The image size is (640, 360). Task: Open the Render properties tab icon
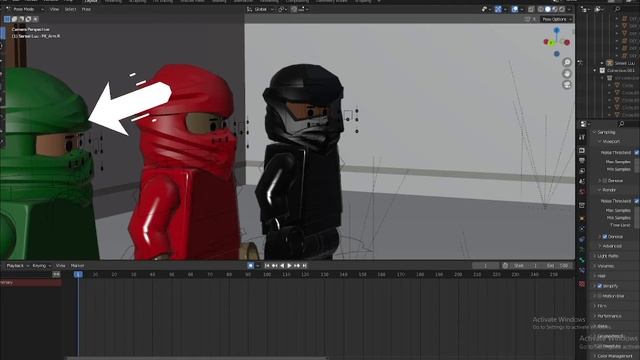tap(582, 151)
